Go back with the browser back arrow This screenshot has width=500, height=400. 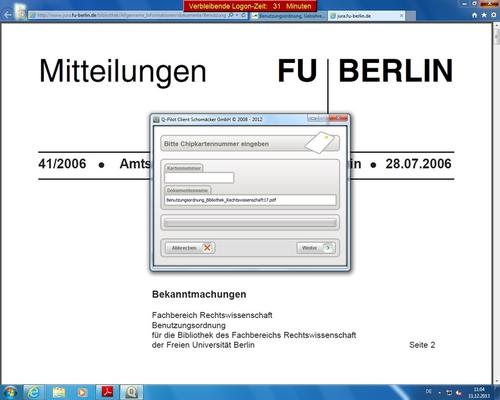point(8,15)
